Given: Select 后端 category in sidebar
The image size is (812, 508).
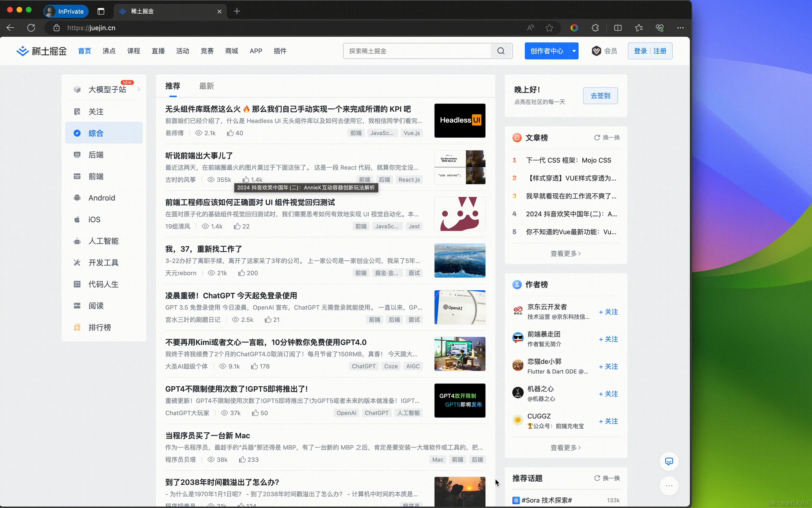Looking at the screenshot, I should pyautogui.click(x=104, y=155).
